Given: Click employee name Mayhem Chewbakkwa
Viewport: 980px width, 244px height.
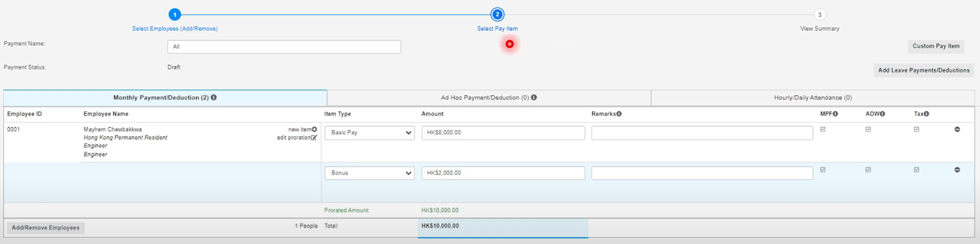Looking at the screenshot, I should point(113,129).
